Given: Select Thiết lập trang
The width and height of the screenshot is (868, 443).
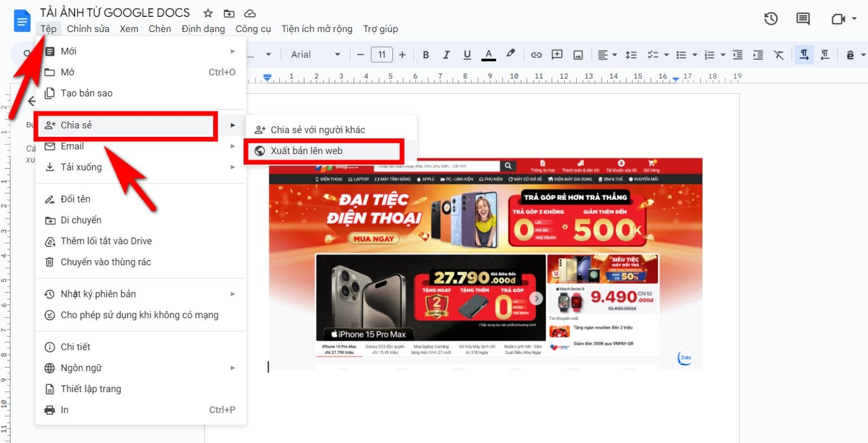Looking at the screenshot, I should 141,389.
